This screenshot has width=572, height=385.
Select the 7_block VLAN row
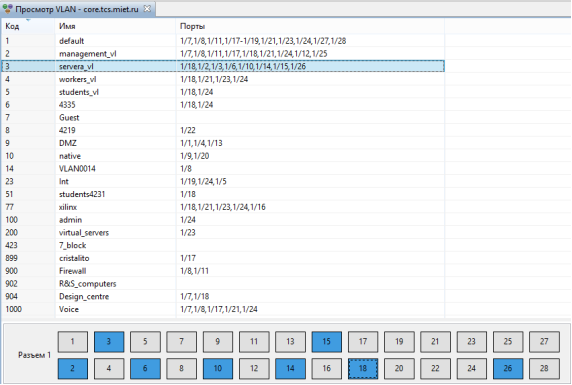coord(223,245)
